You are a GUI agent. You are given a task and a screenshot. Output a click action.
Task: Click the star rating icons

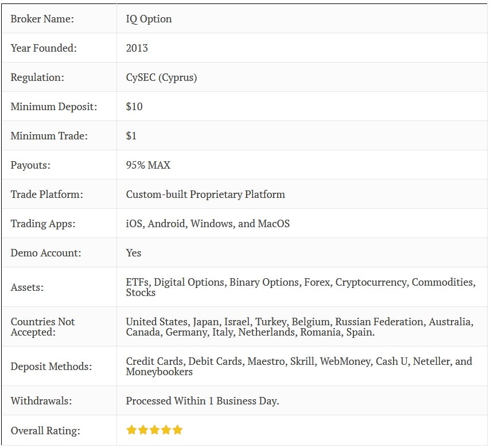click(154, 430)
